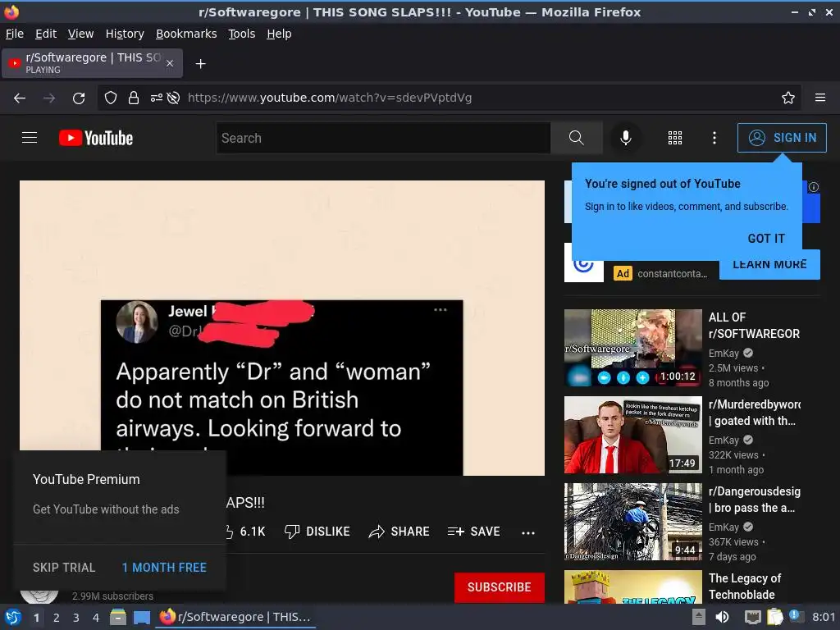Open the YouTube guide hamburger menu

coord(30,138)
